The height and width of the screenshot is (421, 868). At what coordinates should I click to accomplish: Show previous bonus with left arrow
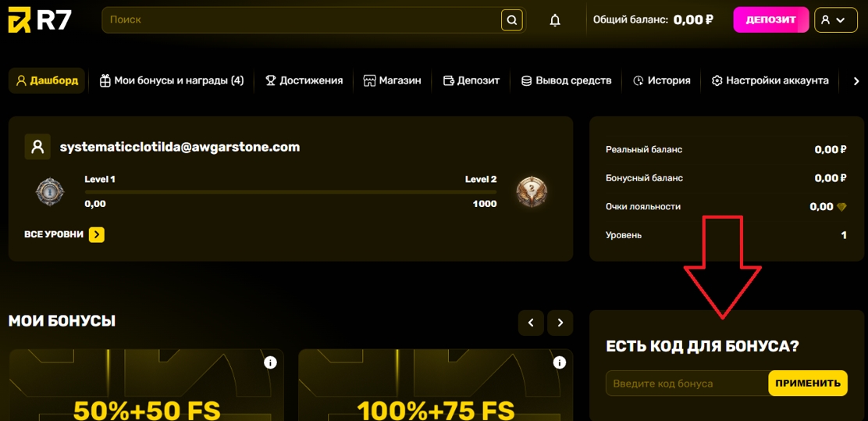(531, 323)
